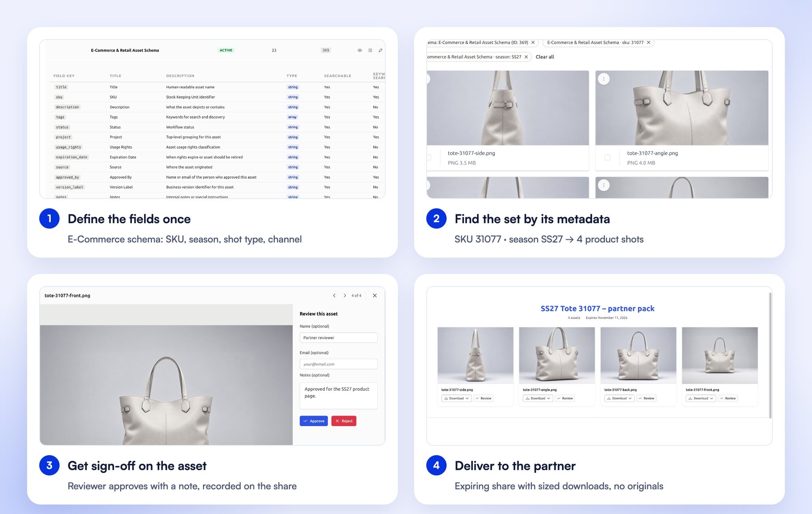
Task: Tick the checkbox for tote-31077-side.png
Action: click(429, 157)
